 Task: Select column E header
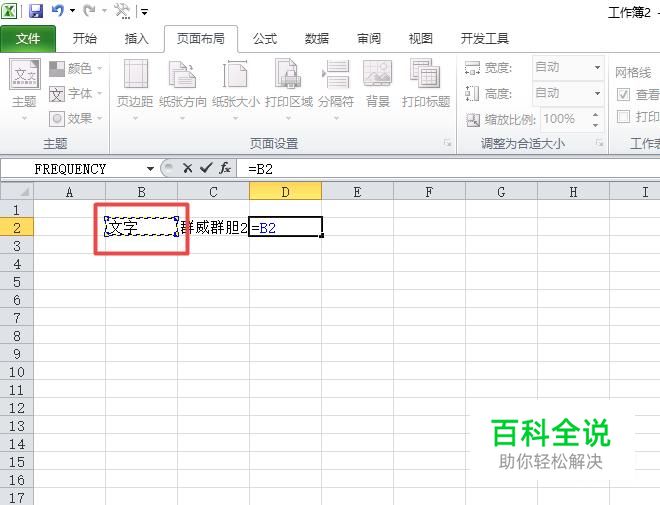(357, 192)
